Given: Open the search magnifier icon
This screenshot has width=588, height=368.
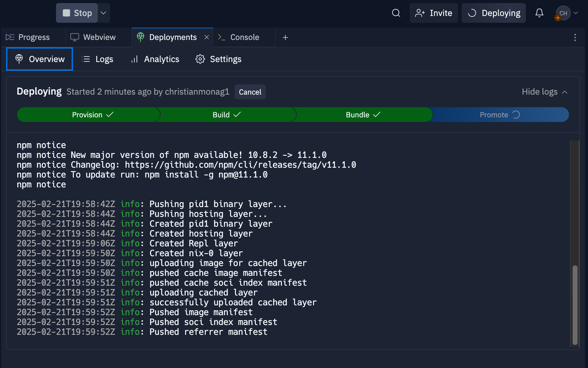Looking at the screenshot, I should 396,13.
